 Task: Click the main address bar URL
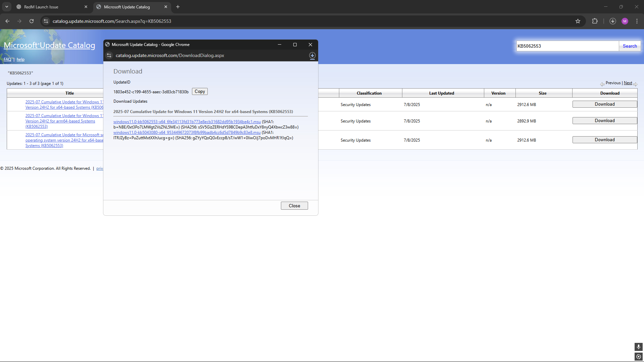pos(112,21)
